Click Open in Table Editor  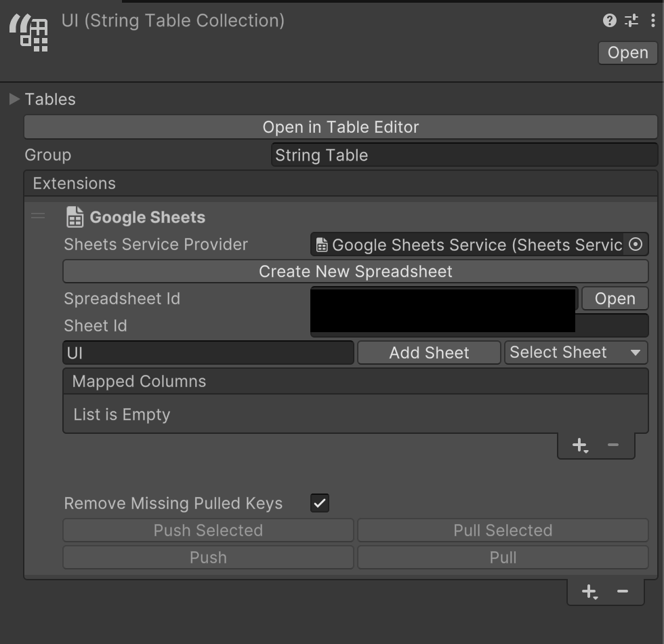[x=340, y=127]
